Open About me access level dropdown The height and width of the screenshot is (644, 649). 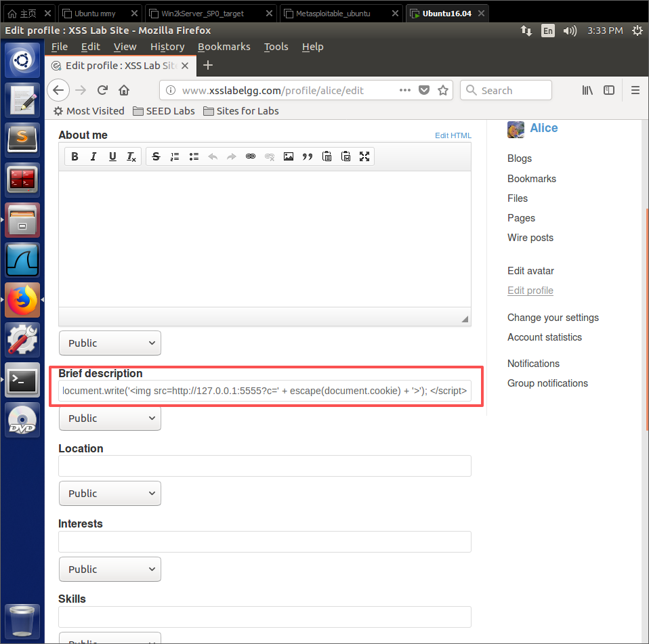[110, 343]
